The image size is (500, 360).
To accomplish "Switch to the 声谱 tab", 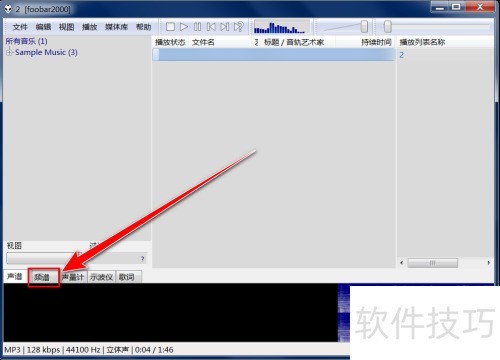I will [x=15, y=276].
